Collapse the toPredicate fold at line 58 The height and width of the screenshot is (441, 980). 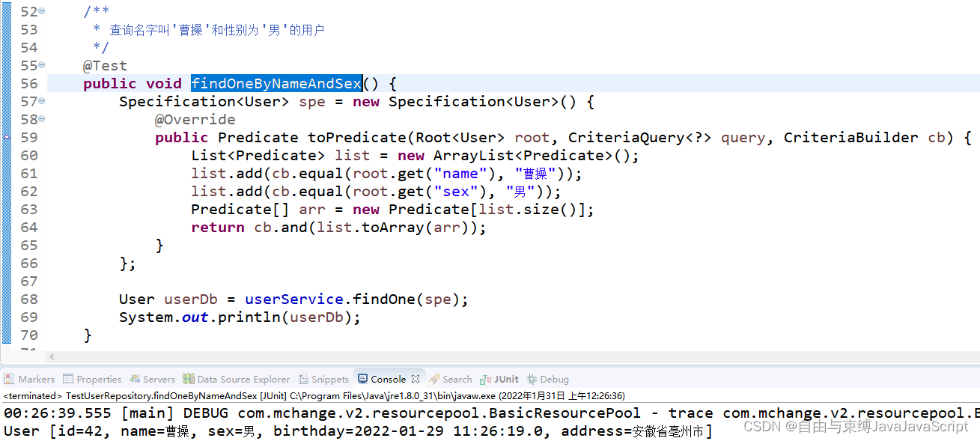(41, 120)
